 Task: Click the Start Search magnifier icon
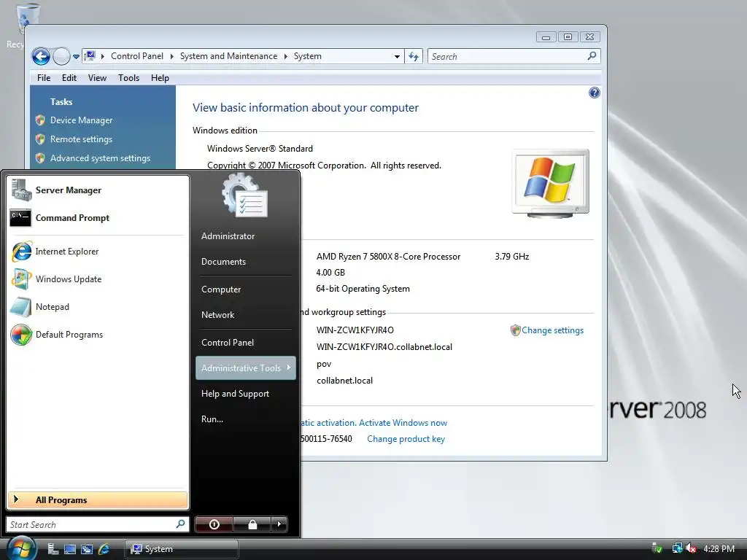(180, 524)
